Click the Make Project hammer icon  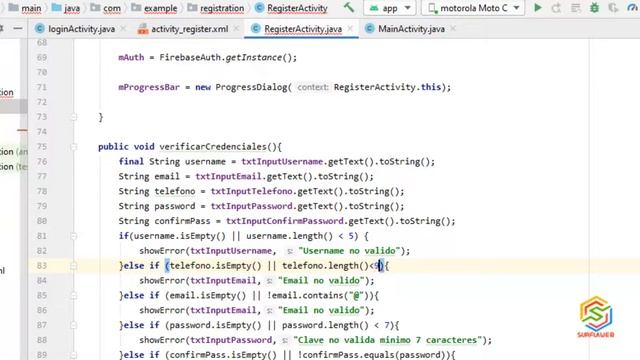[x=349, y=7]
